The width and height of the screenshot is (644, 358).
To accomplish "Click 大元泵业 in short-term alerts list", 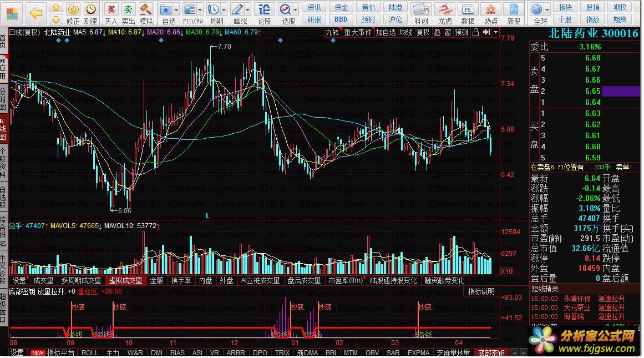I will coord(577,307).
